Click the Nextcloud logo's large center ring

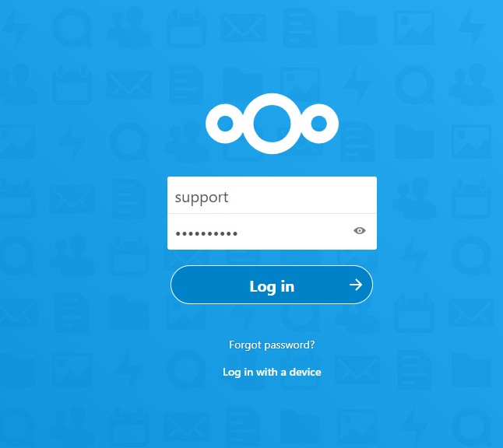pyautogui.click(x=272, y=124)
